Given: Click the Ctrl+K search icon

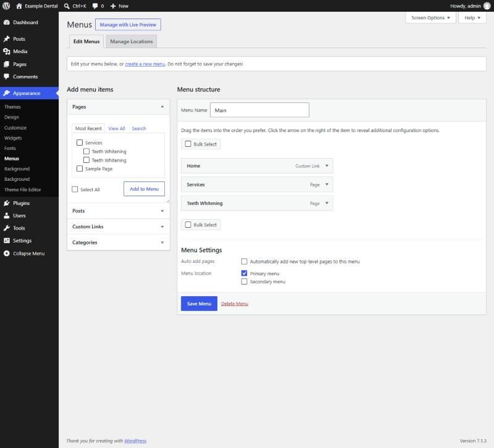Looking at the screenshot, I should point(67,6).
